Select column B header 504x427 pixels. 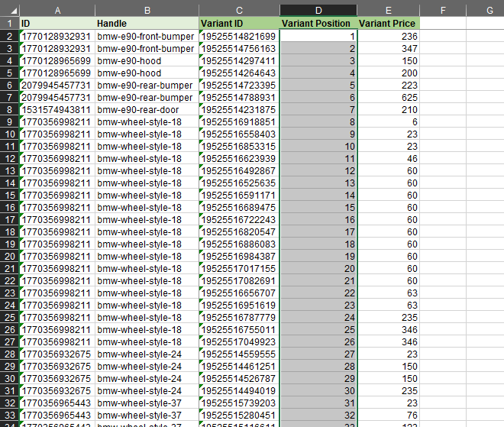147,11
